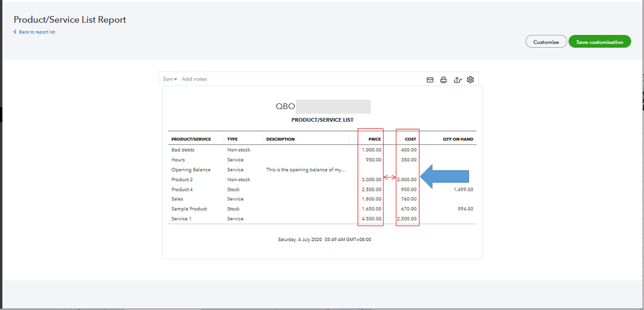The width and height of the screenshot is (644, 310).
Task: Click Non-stock type of Bad debts
Action: click(239, 150)
